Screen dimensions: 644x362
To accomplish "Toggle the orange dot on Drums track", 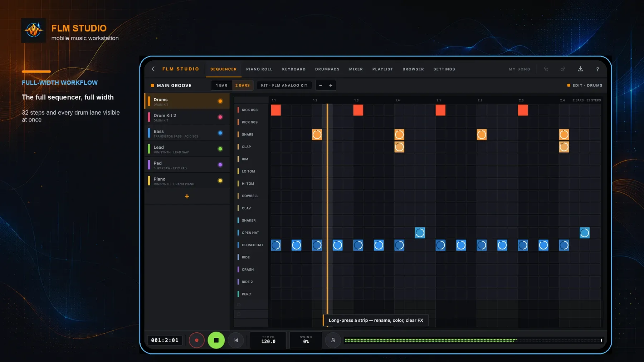I will pos(220,101).
